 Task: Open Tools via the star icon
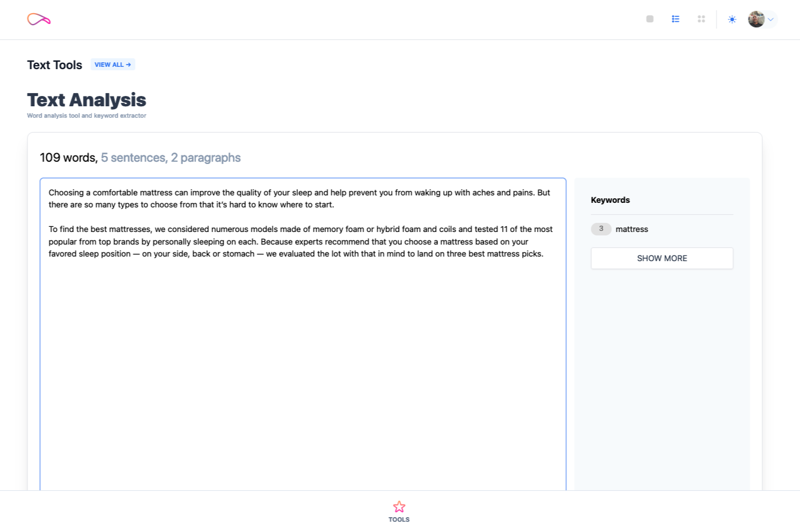point(399,507)
